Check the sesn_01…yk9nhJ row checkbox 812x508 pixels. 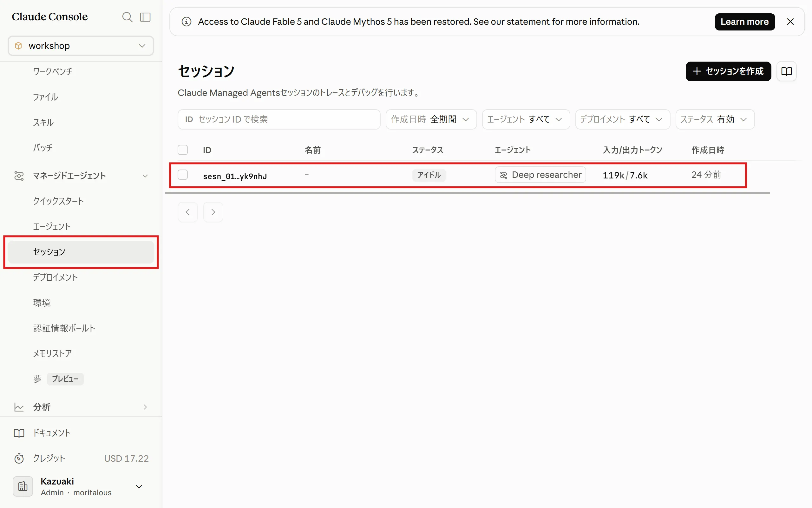[x=183, y=175]
